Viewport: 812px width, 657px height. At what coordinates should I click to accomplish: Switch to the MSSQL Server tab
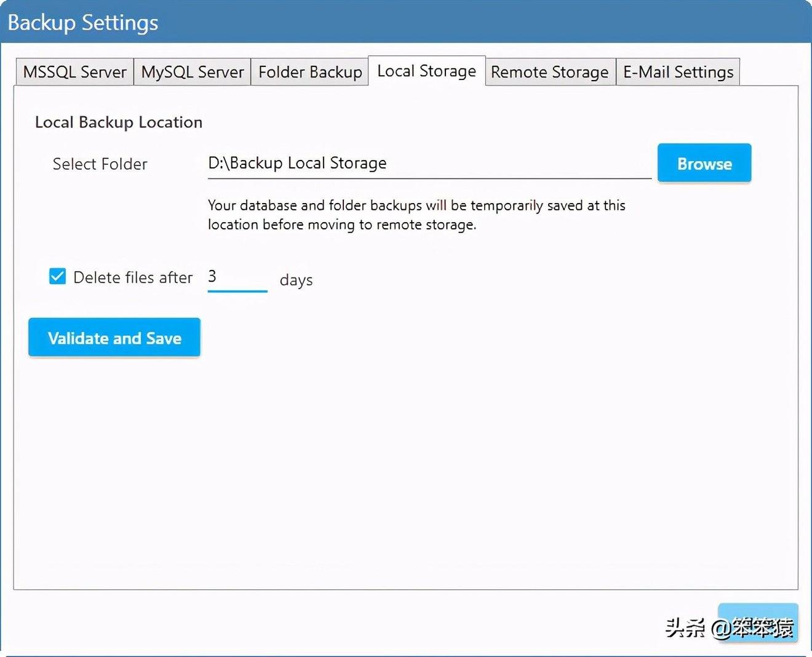[x=74, y=71]
